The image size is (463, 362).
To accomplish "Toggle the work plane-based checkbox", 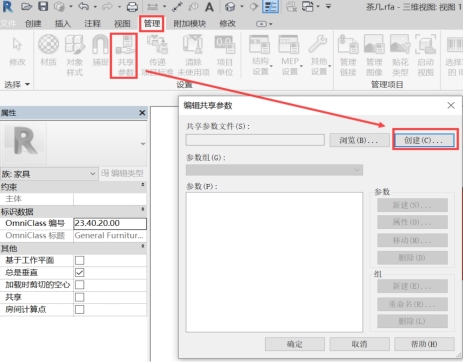I will tap(80, 260).
